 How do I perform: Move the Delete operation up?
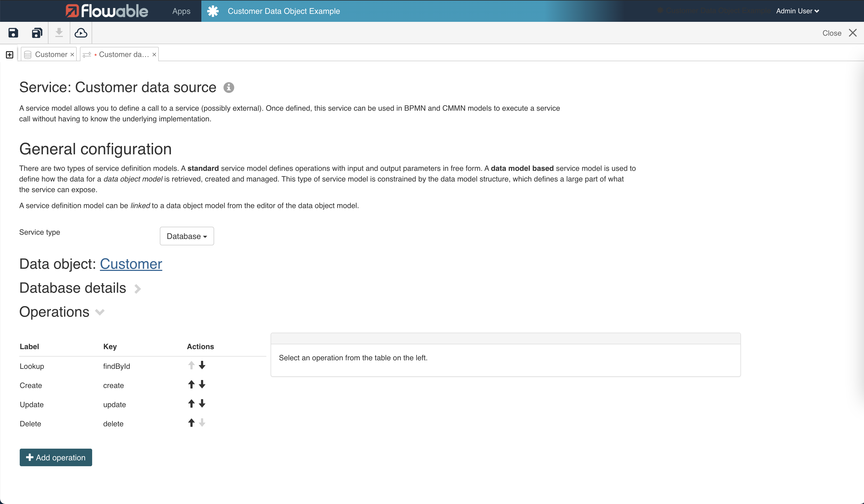(x=191, y=423)
